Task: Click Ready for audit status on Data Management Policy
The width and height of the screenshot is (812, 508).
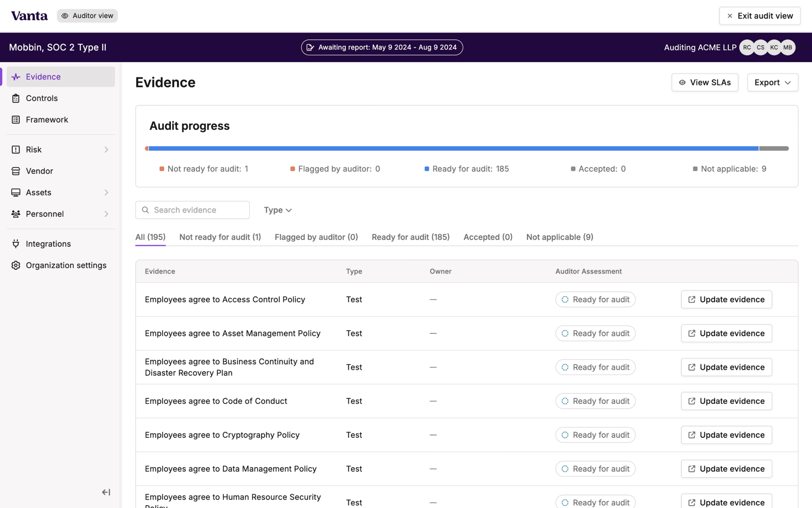Action: (x=595, y=469)
